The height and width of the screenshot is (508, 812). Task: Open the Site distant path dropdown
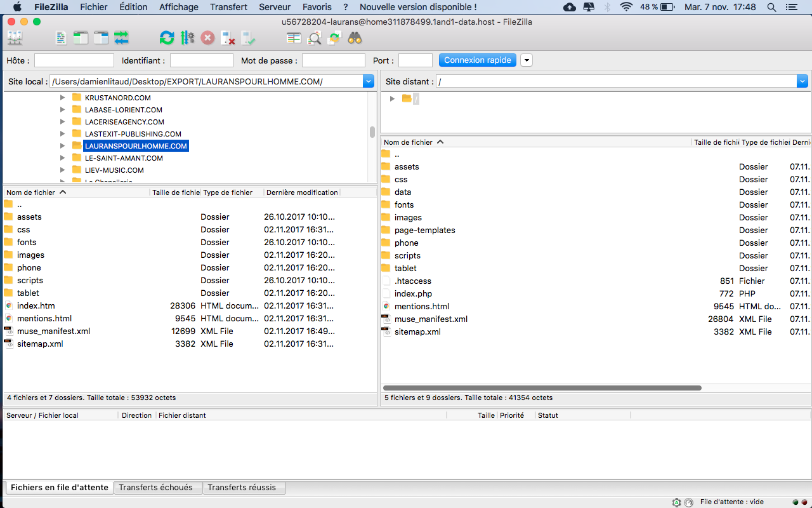point(802,81)
